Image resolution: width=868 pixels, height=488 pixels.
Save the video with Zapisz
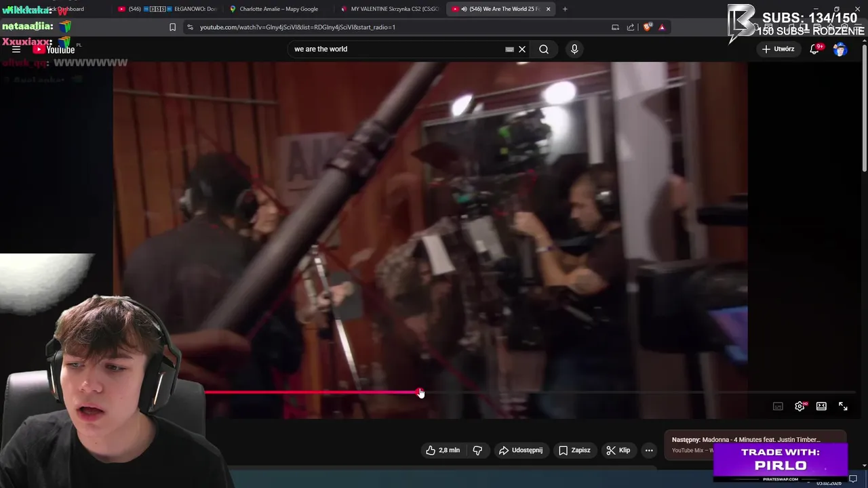[574, 450]
